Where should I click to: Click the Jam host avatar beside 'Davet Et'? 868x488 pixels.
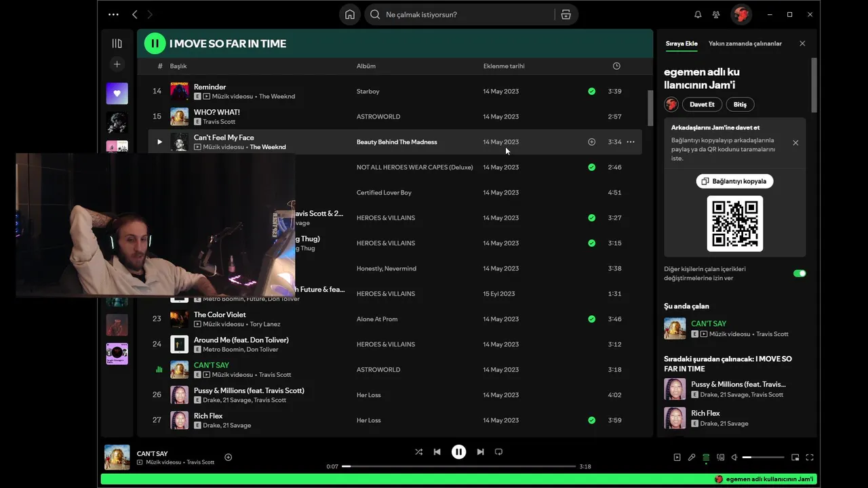671,104
